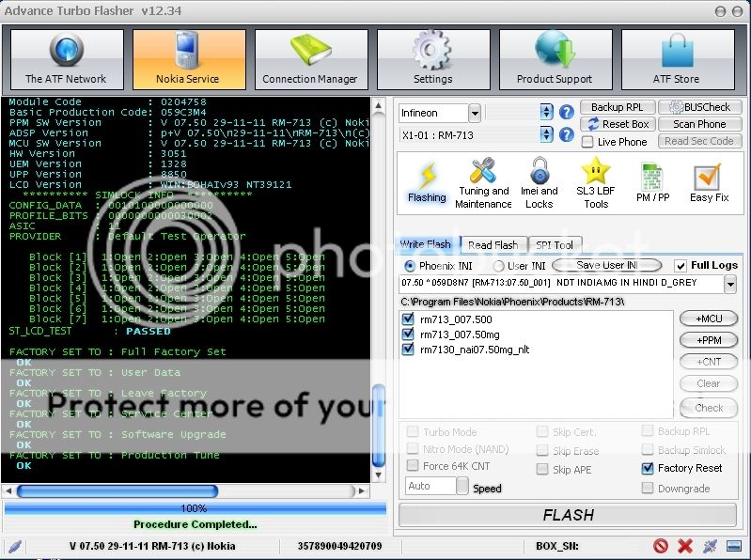Toggle the Live Phone checkbox
Viewport: 751px width, 560px height.
point(587,142)
